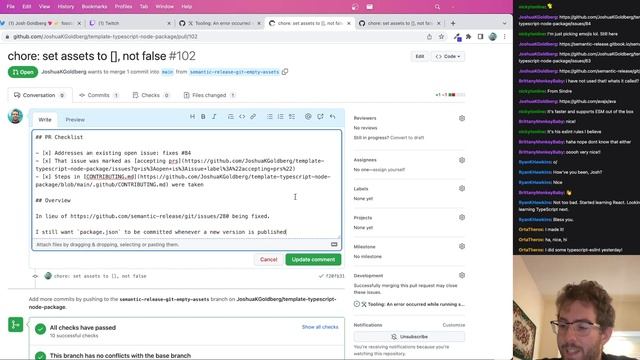The width and height of the screenshot is (640, 360).
Task: Expand the Code dropdown button
Action: [448, 56]
